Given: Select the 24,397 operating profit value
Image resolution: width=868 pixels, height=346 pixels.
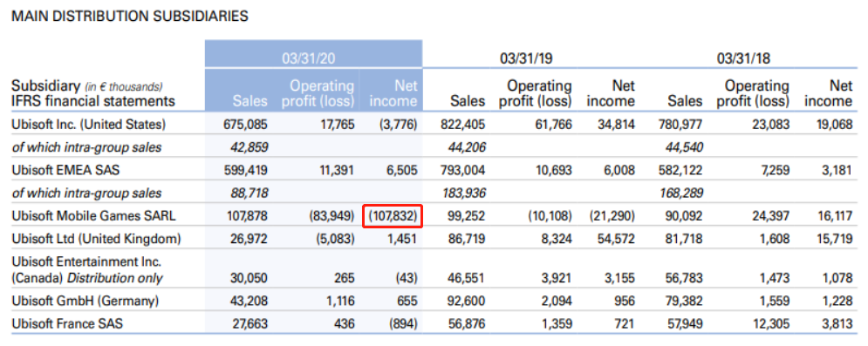Looking at the screenshot, I should [770, 216].
